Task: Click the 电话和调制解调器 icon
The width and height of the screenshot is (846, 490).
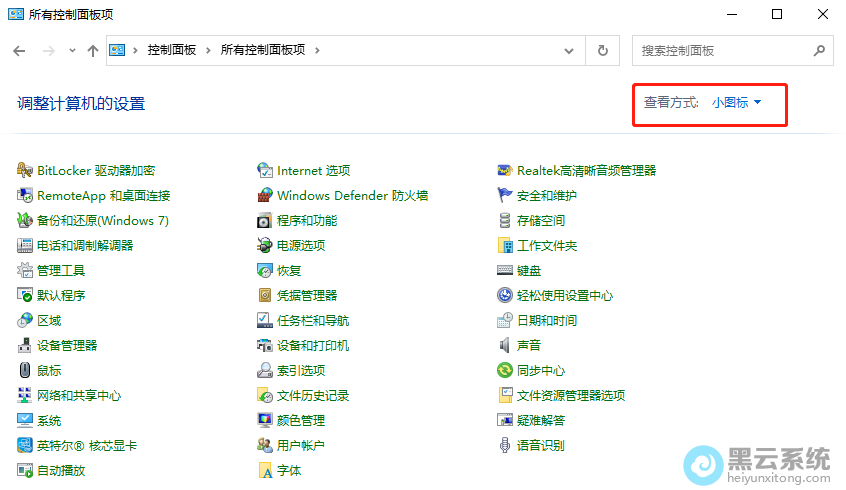Action: pos(24,246)
